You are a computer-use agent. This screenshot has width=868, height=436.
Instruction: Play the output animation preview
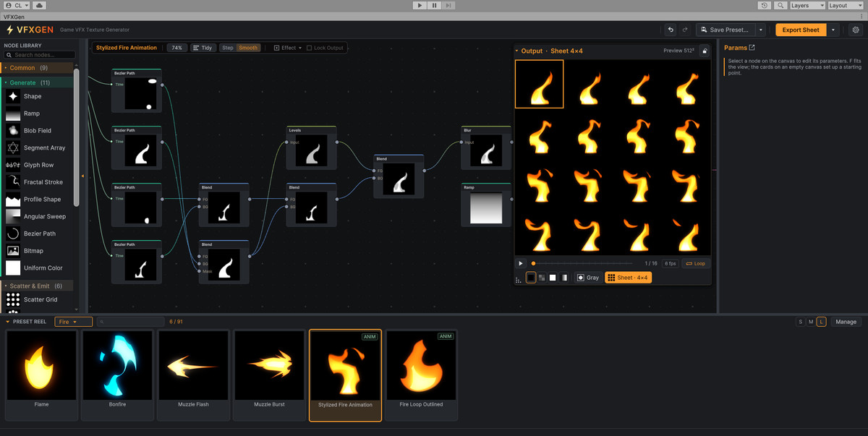[521, 263]
